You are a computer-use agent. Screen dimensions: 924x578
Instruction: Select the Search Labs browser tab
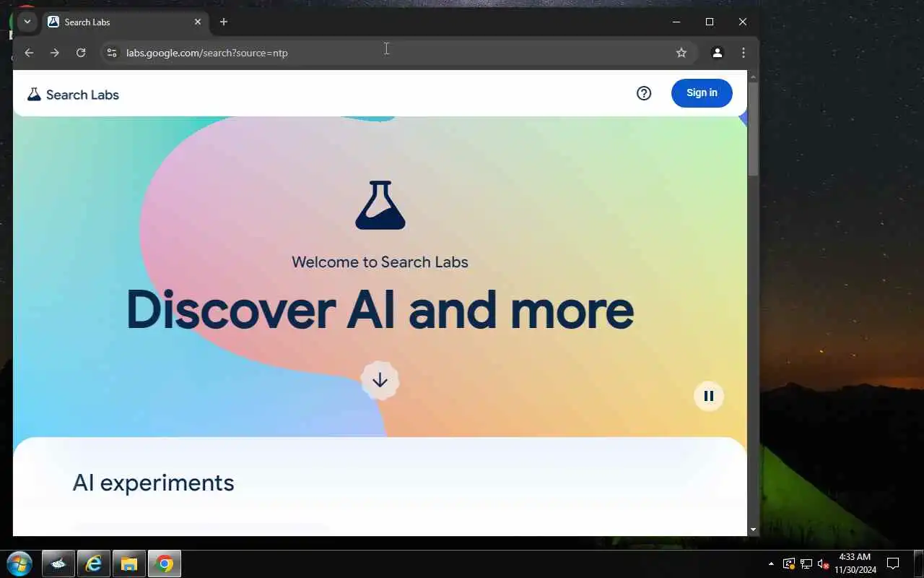point(124,22)
